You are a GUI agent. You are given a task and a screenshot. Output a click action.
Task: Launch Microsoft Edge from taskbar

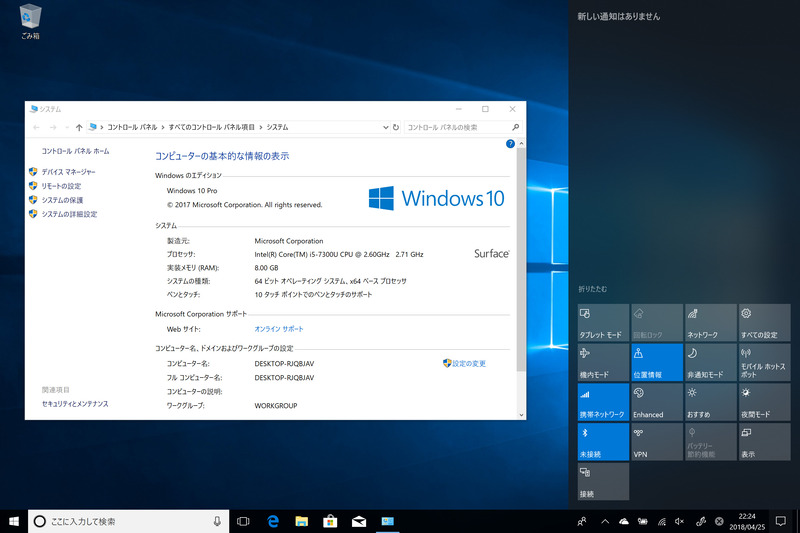(x=273, y=521)
